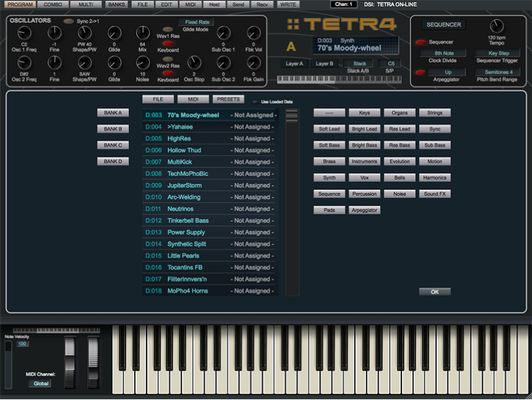Enable the Use Loaded Data checkbox
The height and width of the screenshot is (400, 532).
pos(256,102)
